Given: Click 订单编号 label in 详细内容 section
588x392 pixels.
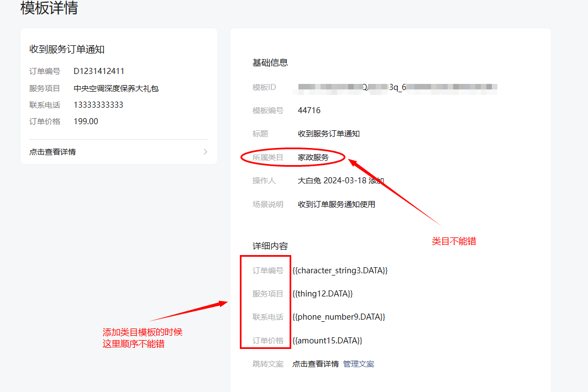Looking at the screenshot, I should 267,271.
